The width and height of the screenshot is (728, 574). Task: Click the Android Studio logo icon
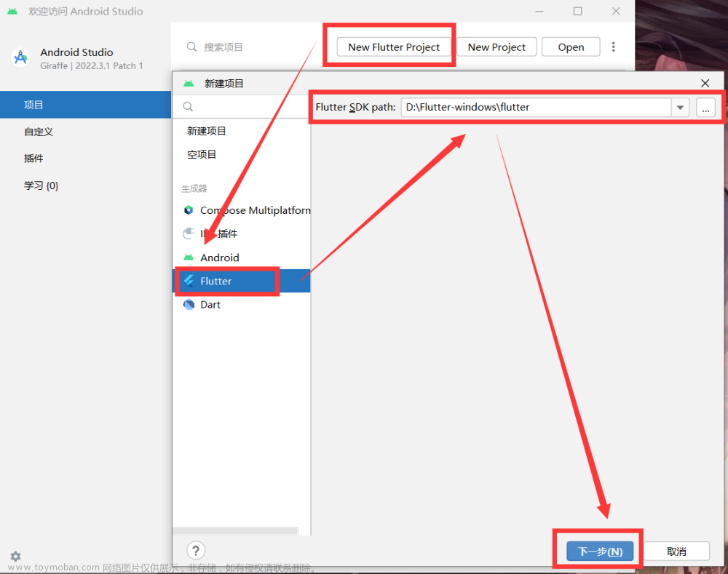point(20,58)
